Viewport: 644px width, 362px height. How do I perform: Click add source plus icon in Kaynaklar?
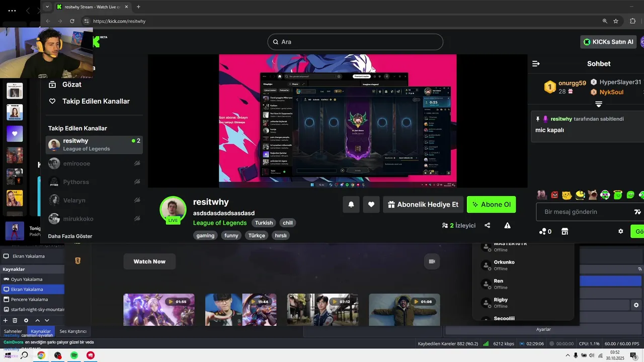pos(5,320)
